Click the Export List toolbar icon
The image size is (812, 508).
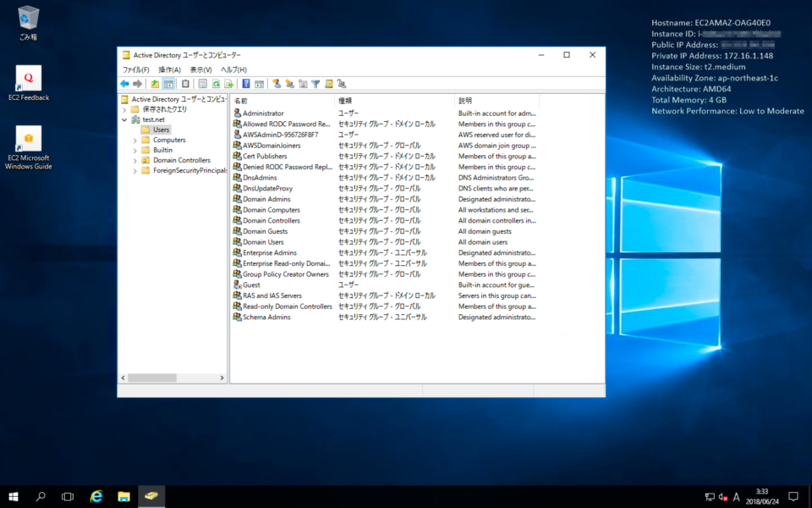(x=230, y=84)
